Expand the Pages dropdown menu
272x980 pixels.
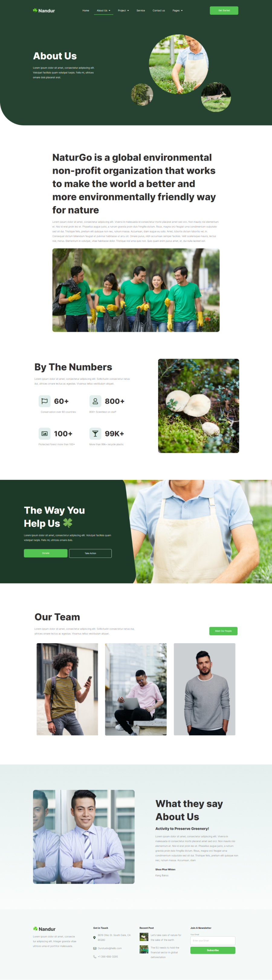click(178, 11)
